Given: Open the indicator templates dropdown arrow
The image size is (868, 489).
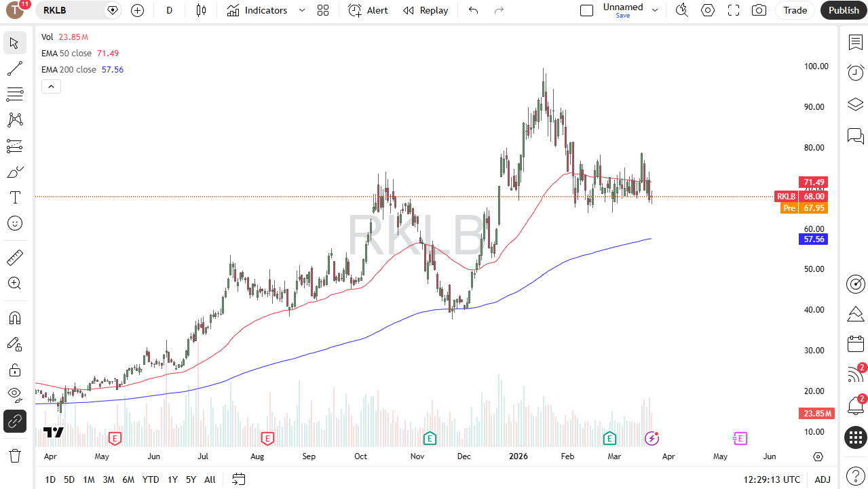Looking at the screenshot, I should click(x=302, y=10).
